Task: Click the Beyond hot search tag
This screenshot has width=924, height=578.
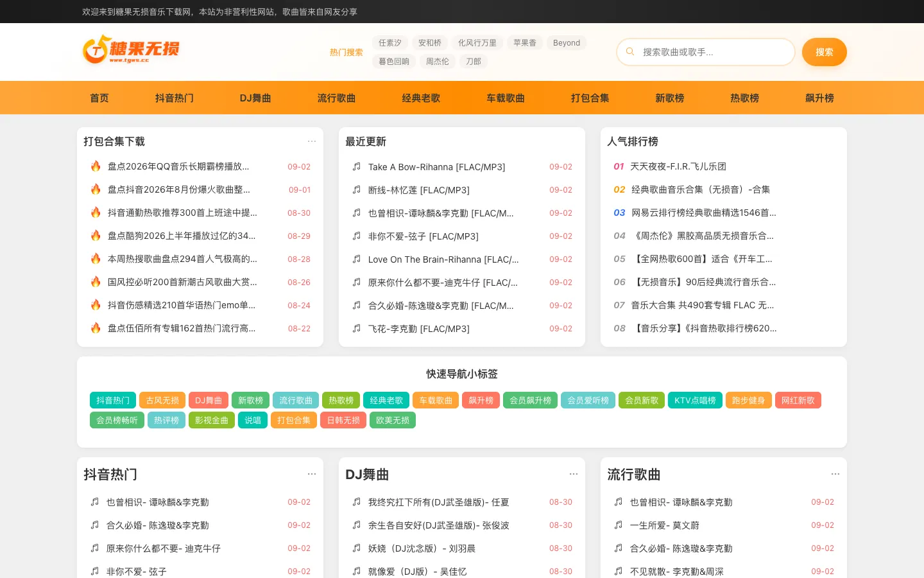Action: click(567, 43)
